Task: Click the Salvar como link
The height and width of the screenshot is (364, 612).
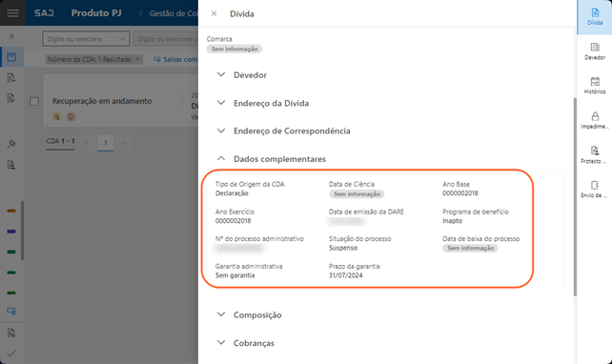Action: click(175, 59)
